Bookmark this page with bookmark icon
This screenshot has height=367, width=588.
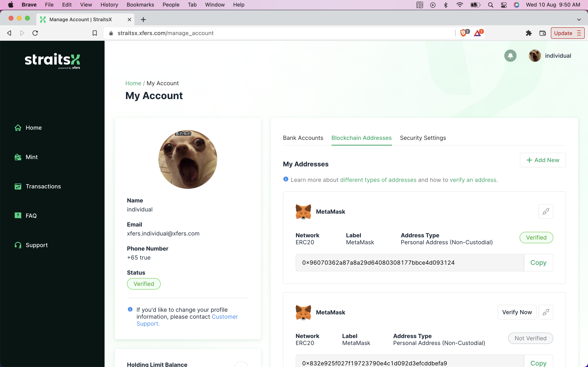[95, 33]
